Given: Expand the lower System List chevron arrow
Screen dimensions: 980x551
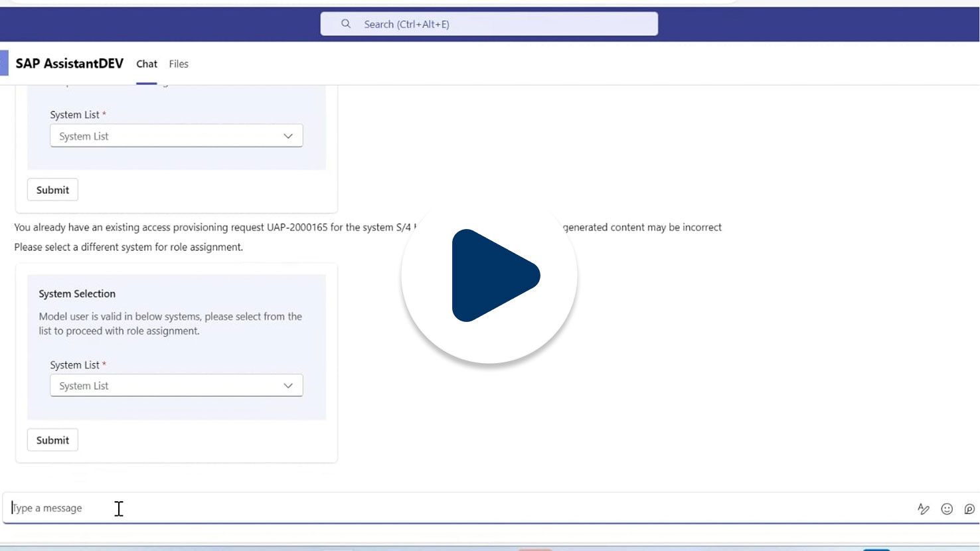Looking at the screenshot, I should 288,386.
